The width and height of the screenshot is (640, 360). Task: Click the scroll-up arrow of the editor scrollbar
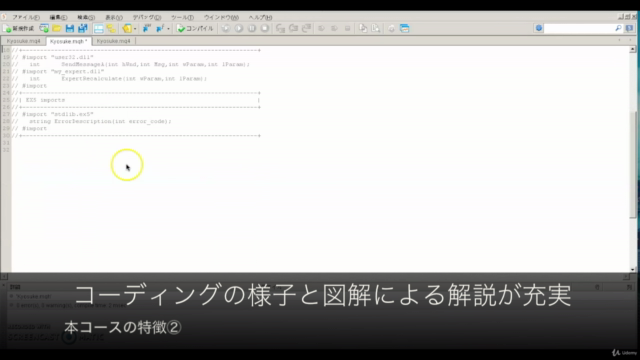tap(633, 49)
